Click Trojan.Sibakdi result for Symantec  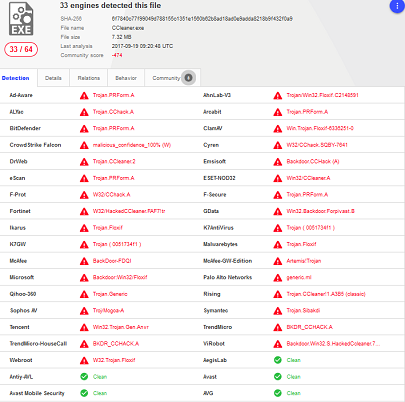pos(303,311)
